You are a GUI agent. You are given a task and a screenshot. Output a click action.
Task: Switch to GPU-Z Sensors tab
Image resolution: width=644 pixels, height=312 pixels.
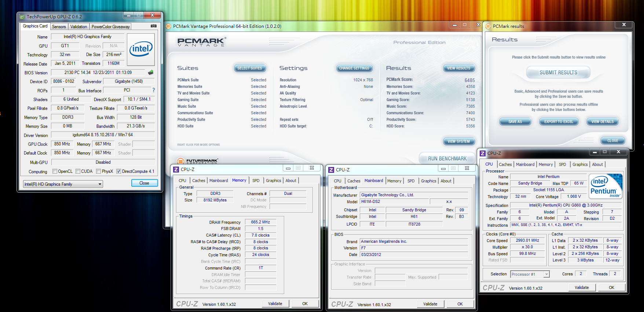pos(59,27)
